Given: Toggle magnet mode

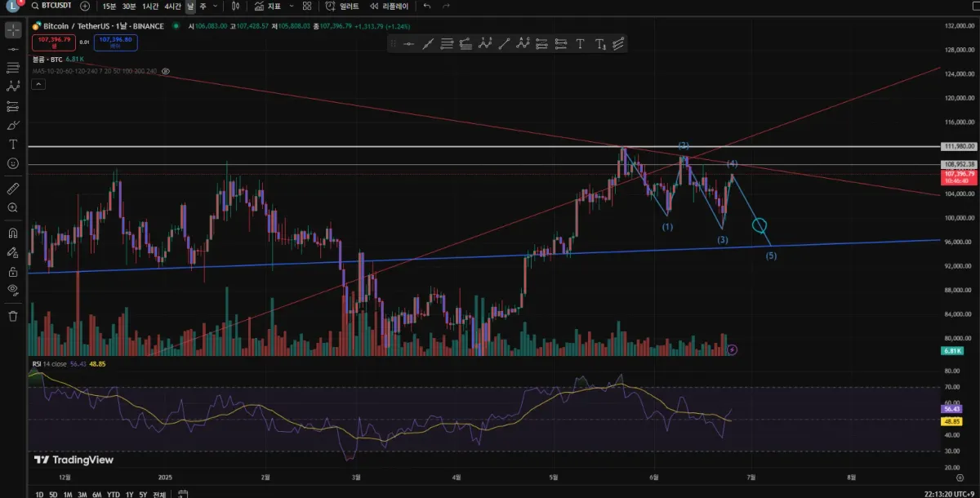Looking at the screenshot, I should [x=13, y=233].
